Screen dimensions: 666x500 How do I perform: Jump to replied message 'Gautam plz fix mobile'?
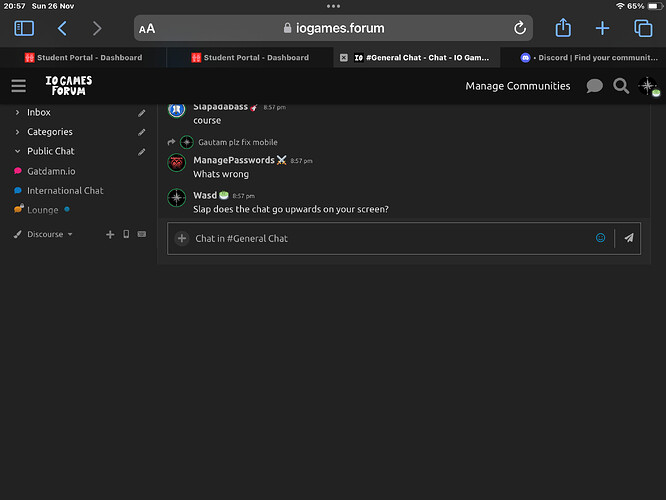(238, 142)
